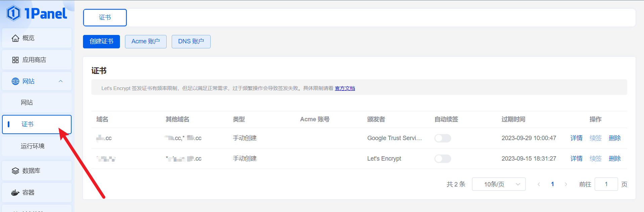
Task: Open 网站 submenu item
Action: coord(37,102)
